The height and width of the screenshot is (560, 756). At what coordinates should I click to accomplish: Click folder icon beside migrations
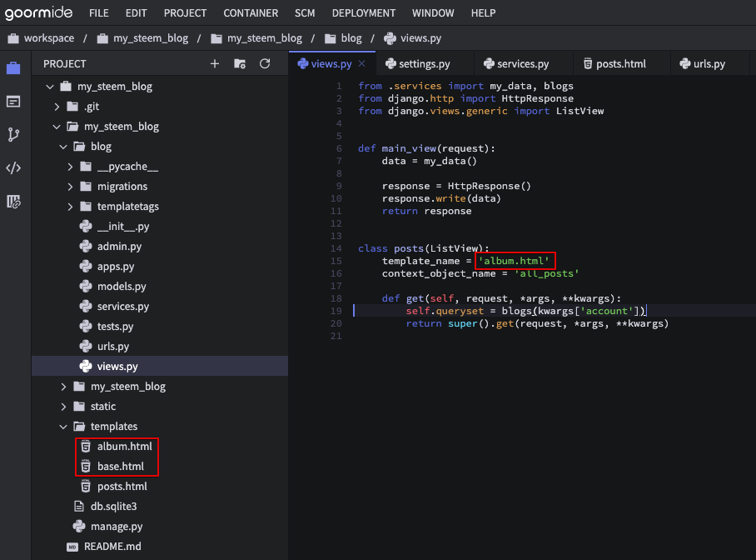pos(86,186)
